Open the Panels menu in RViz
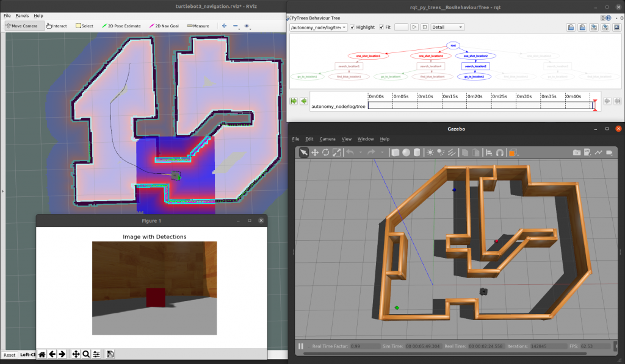 pos(22,15)
